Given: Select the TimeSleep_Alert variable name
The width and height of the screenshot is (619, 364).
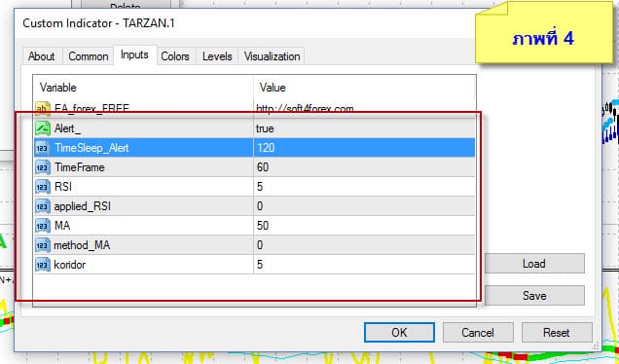Looking at the screenshot, I should coord(91,148).
